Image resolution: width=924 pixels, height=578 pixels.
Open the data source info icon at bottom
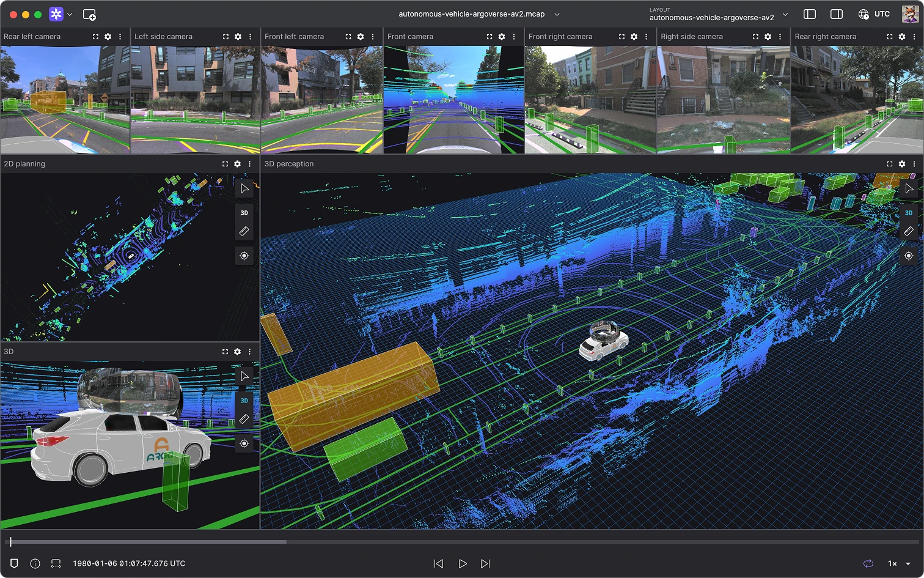tap(35, 563)
